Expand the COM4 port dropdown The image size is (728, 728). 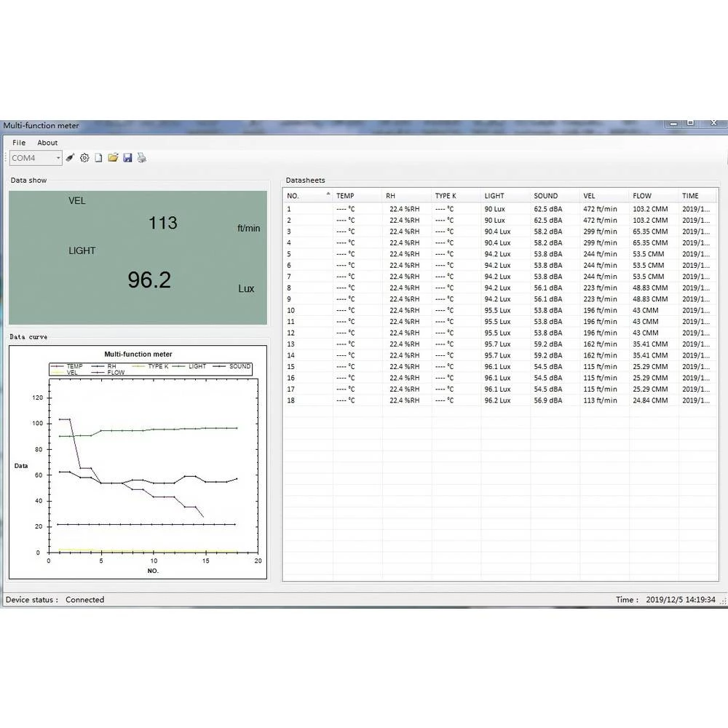[x=58, y=158]
